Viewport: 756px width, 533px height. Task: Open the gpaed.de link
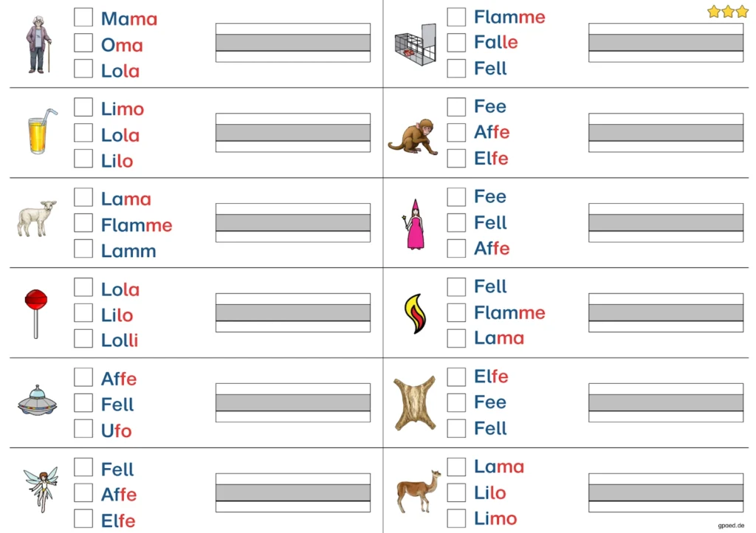(731, 526)
